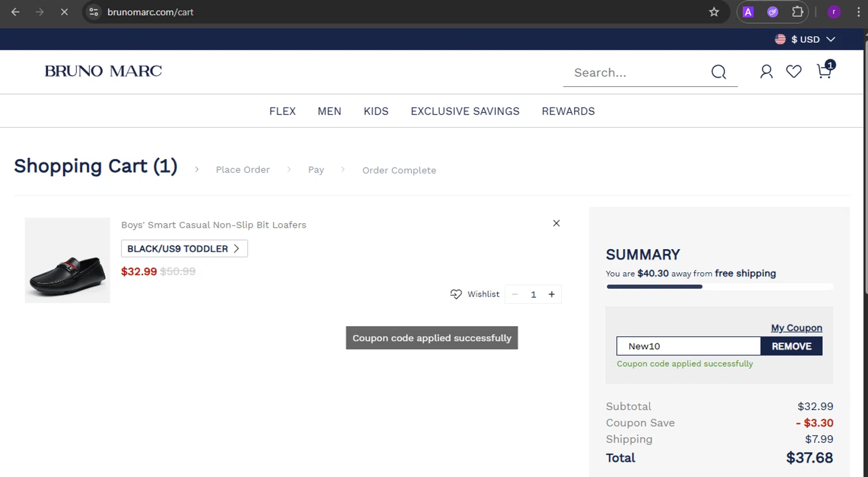Click the free shipping progress bar
868x477 pixels.
click(x=720, y=287)
